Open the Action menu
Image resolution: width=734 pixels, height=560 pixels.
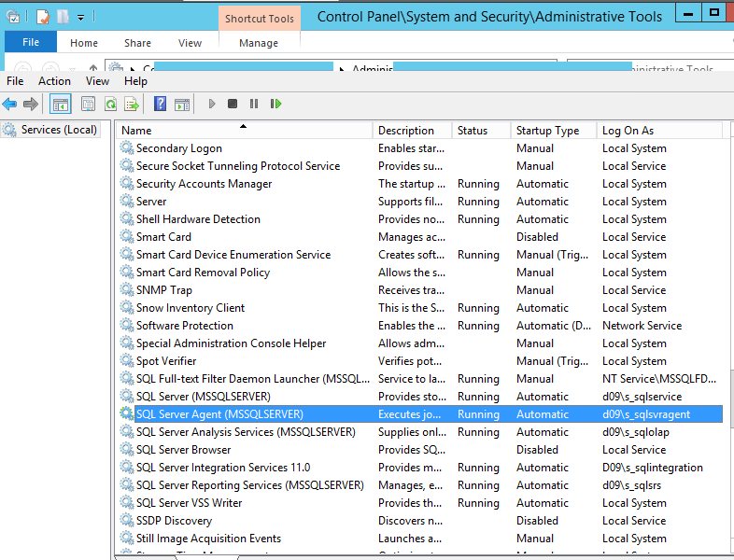(x=54, y=81)
